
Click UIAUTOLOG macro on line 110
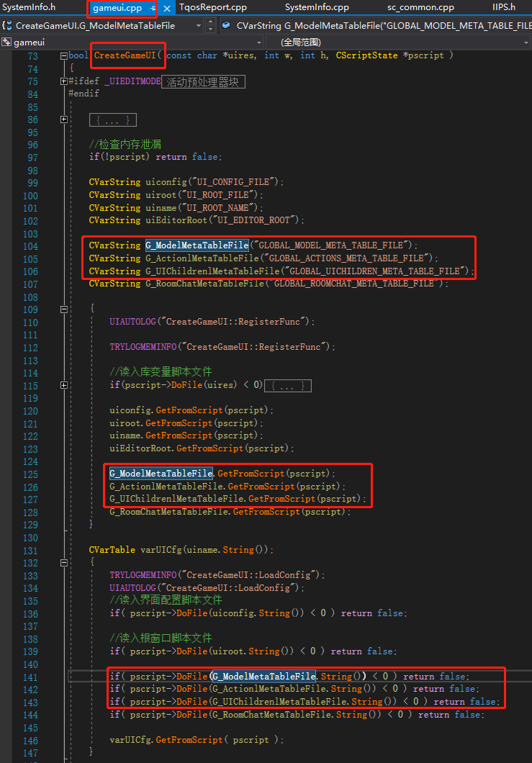[132, 322]
